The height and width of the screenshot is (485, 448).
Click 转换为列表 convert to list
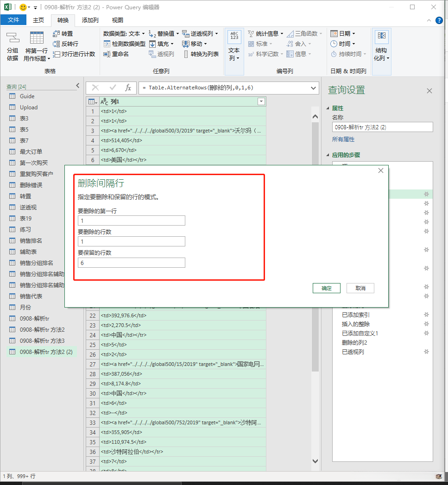[201, 54]
